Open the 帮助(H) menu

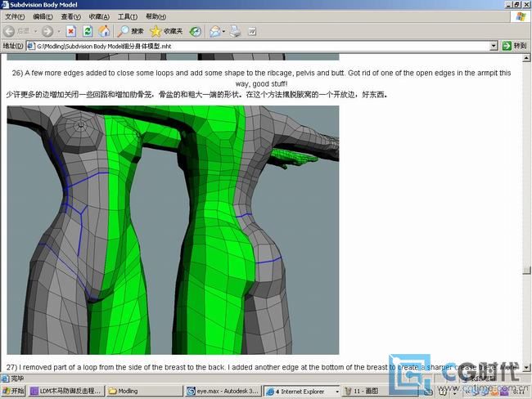(156, 16)
